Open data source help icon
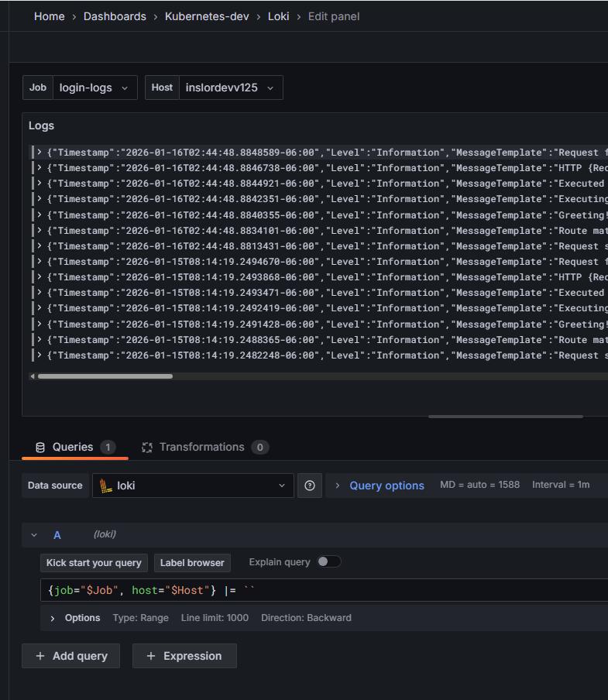This screenshot has width=608, height=700. [310, 486]
